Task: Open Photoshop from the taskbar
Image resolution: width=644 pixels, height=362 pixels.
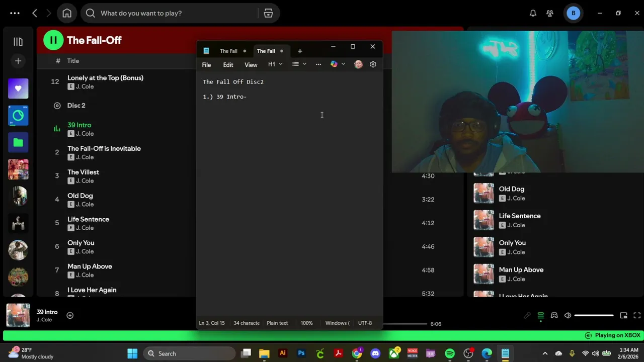Action: 301,353
